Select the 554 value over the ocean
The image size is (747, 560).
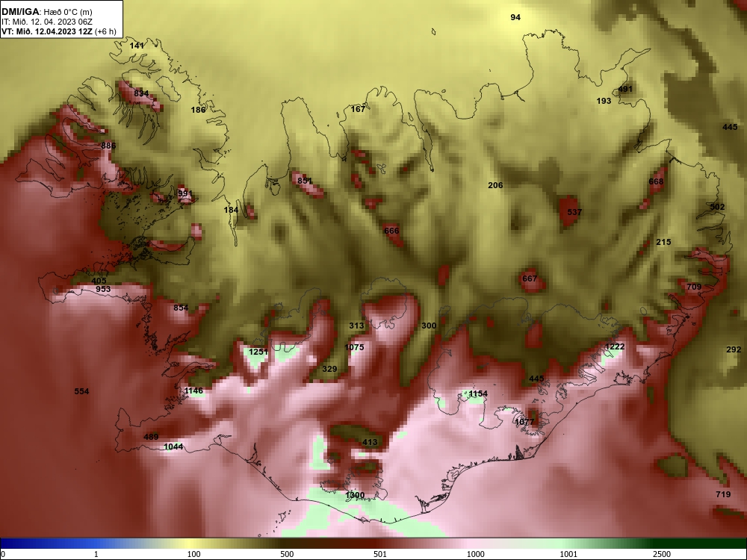point(81,391)
